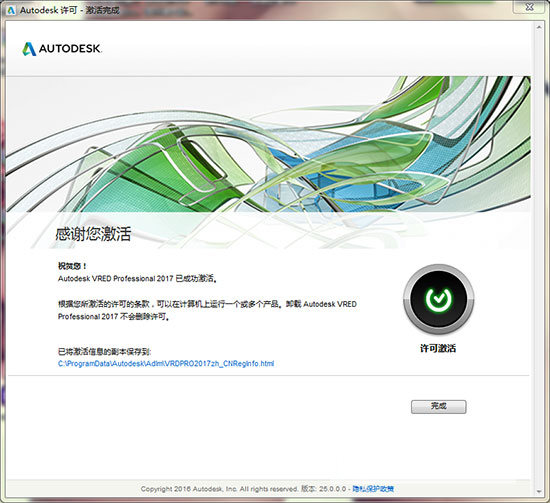Click the version number 25.0.0.0
This screenshot has height=503, width=550.
(x=332, y=489)
